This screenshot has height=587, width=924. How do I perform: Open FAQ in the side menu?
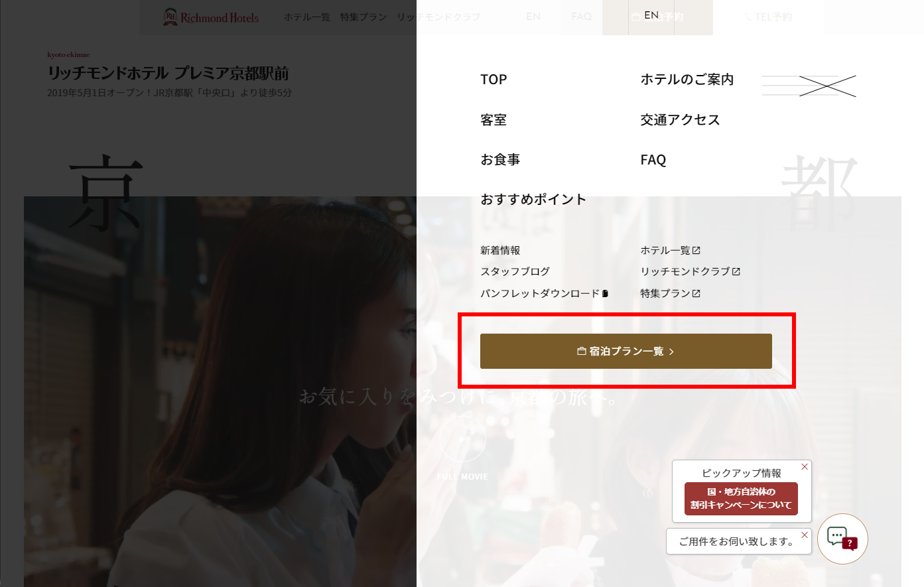click(x=653, y=160)
